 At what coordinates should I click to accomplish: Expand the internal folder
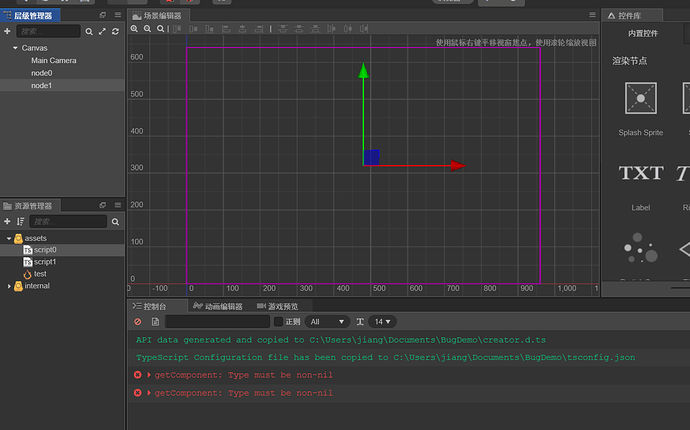point(9,286)
